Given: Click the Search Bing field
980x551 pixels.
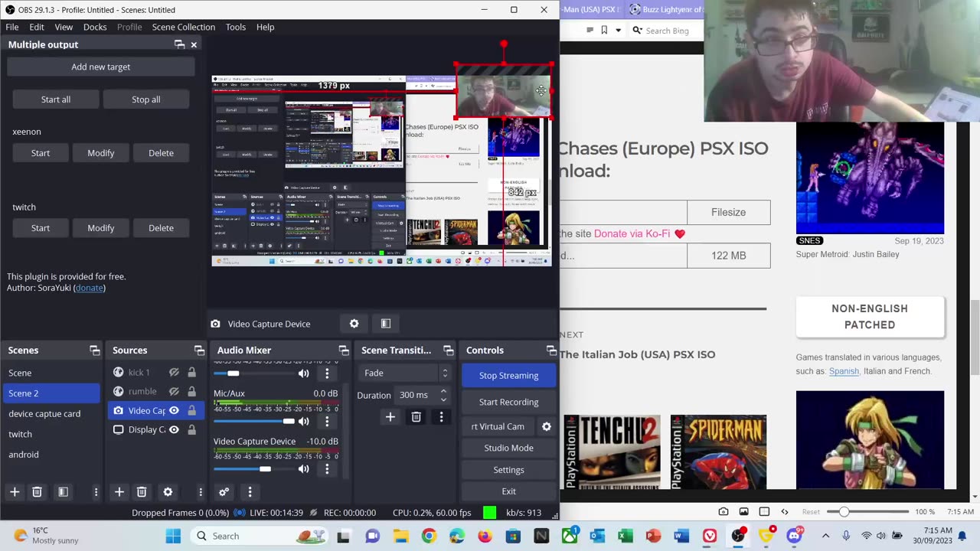Looking at the screenshot, I should 667,31.
